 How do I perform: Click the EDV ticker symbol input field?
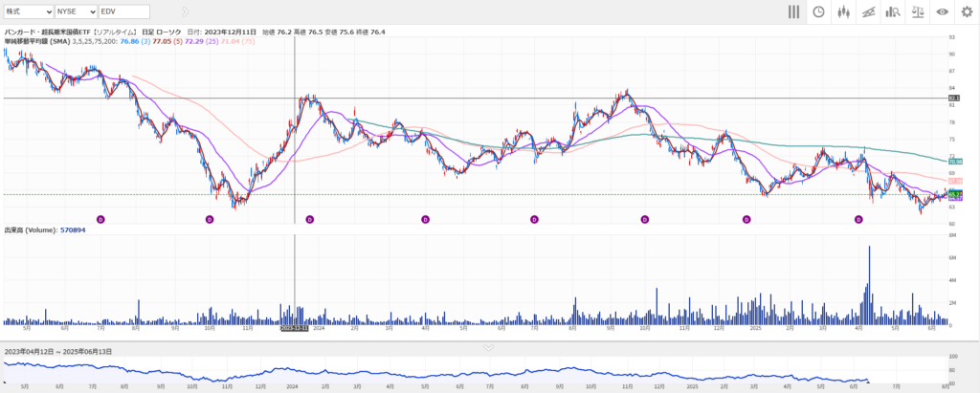[x=123, y=11]
